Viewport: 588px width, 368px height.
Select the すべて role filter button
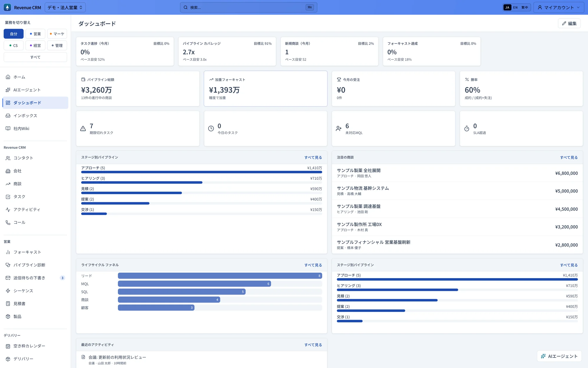click(35, 57)
